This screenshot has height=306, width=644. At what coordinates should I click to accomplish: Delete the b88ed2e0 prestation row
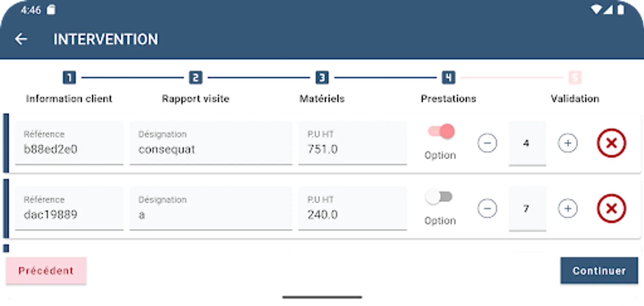[611, 143]
